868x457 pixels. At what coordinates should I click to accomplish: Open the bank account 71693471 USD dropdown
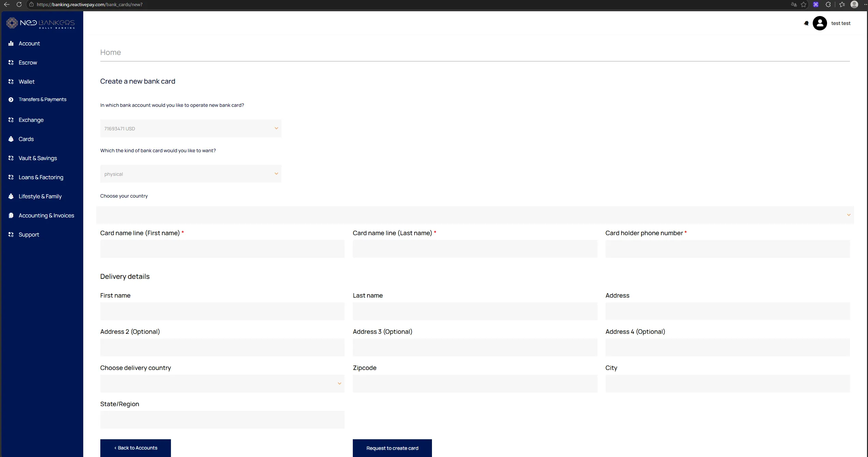[x=191, y=128]
